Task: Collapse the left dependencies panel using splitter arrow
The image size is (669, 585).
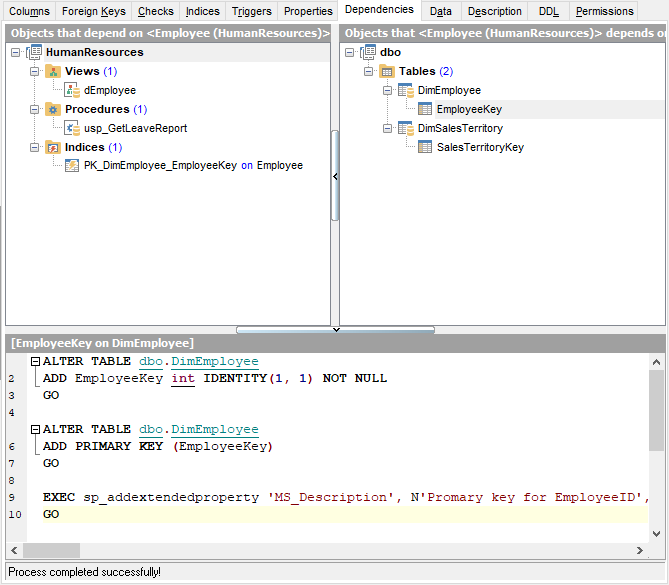Action: 335,176
